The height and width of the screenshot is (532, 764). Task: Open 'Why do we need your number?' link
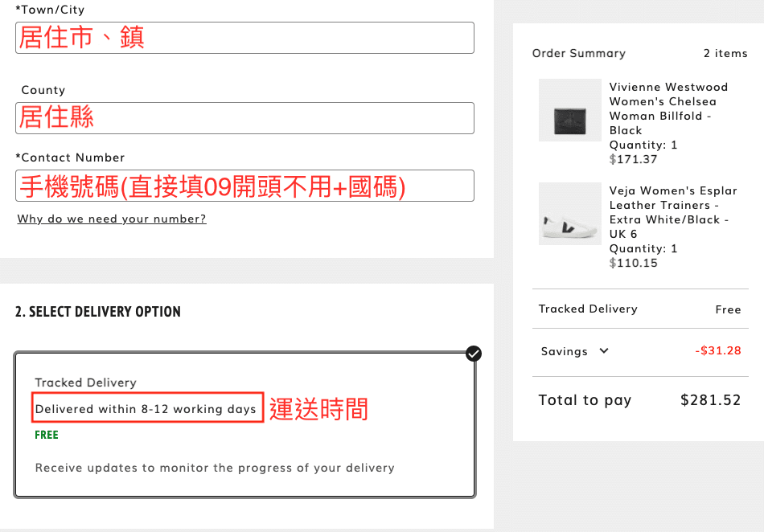tap(112, 219)
